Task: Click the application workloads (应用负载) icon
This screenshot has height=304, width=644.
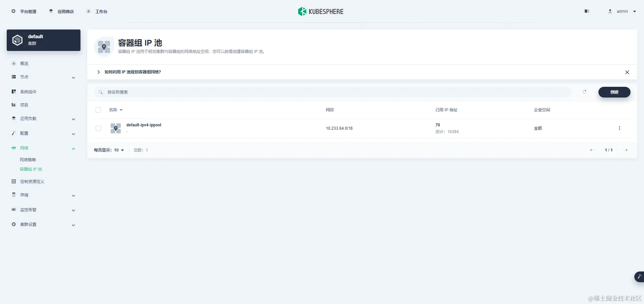Action: (14, 118)
